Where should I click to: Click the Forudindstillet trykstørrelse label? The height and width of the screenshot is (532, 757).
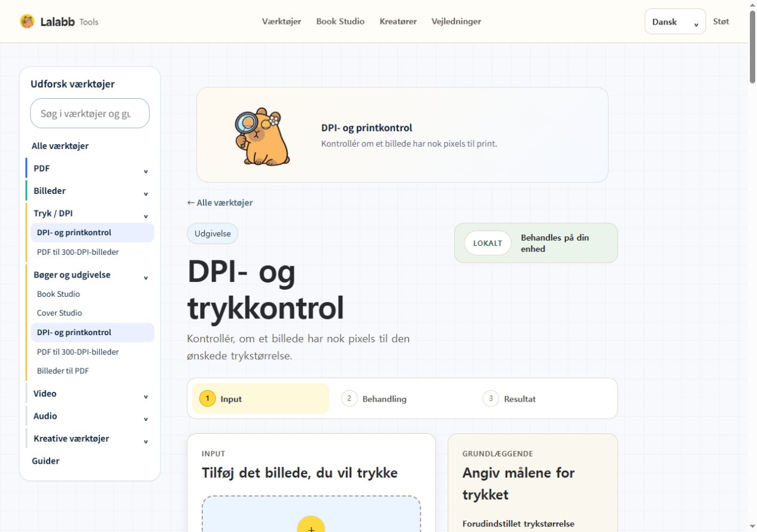coord(518,524)
